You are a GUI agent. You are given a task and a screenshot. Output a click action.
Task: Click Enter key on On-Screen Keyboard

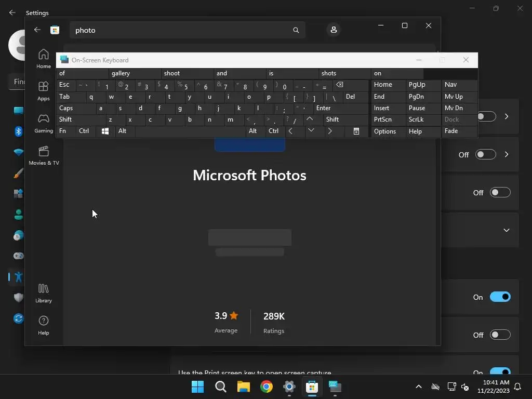tap(341, 108)
